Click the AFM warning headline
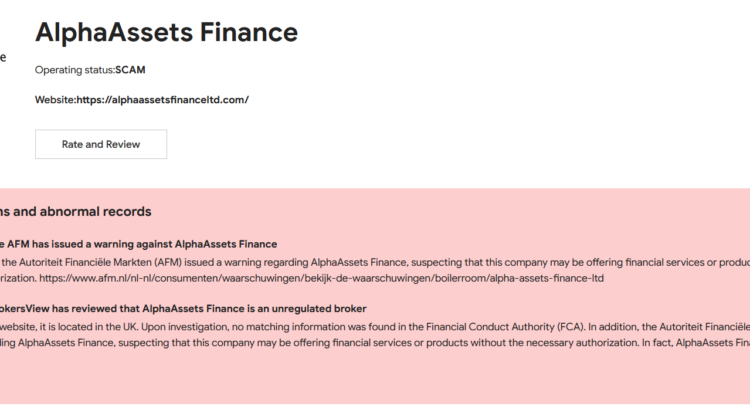This screenshot has height=420, width=750. (x=140, y=243)
